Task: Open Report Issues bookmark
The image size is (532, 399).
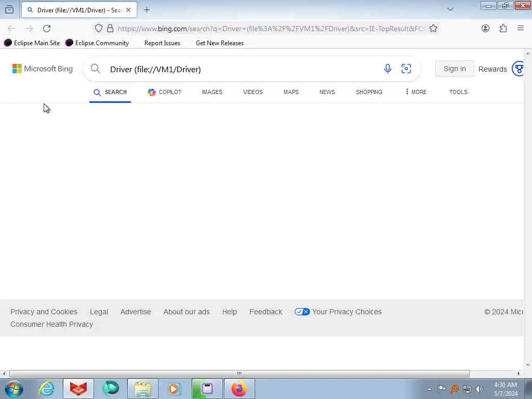Action: (162, 43)
